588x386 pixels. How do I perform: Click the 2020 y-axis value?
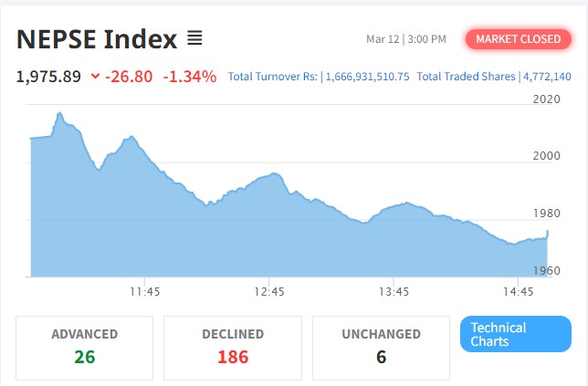(546, 99)
